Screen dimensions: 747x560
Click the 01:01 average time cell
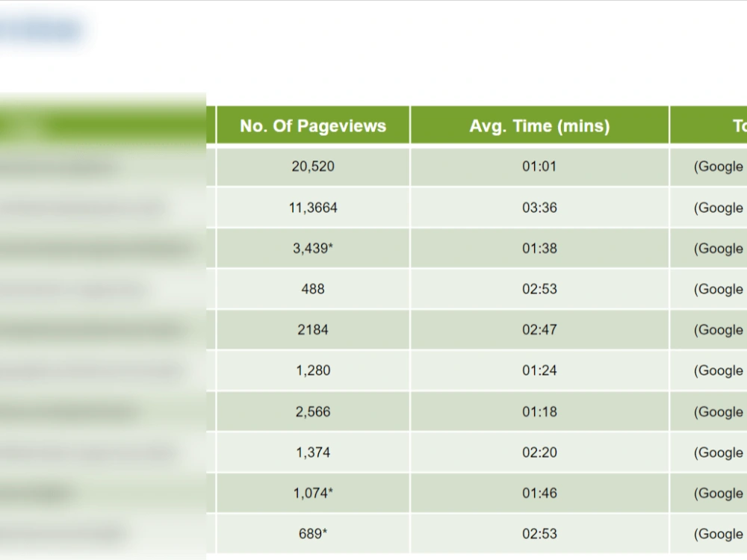click(539, 167)
